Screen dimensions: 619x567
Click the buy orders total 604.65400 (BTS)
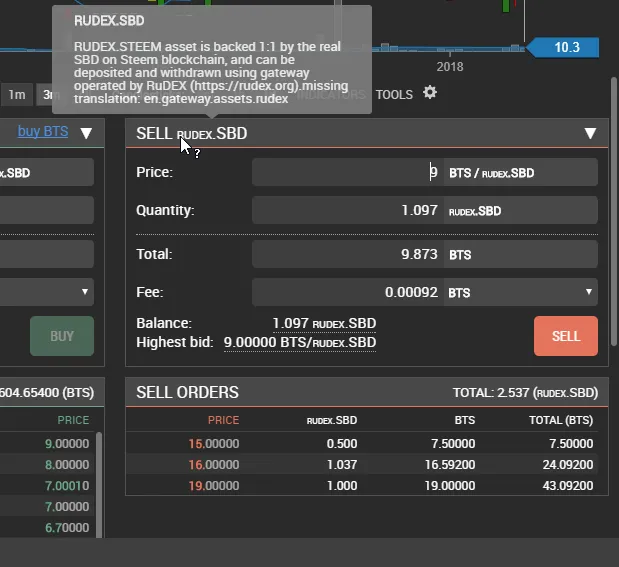[x=47, y=392]
